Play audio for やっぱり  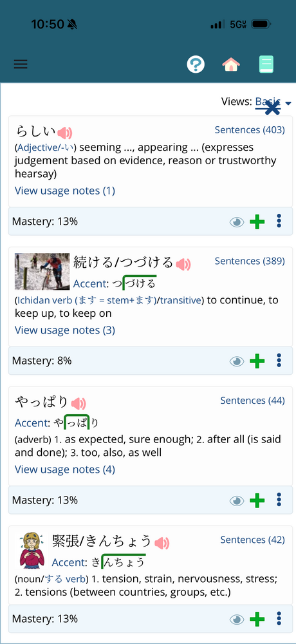point(79,403)
